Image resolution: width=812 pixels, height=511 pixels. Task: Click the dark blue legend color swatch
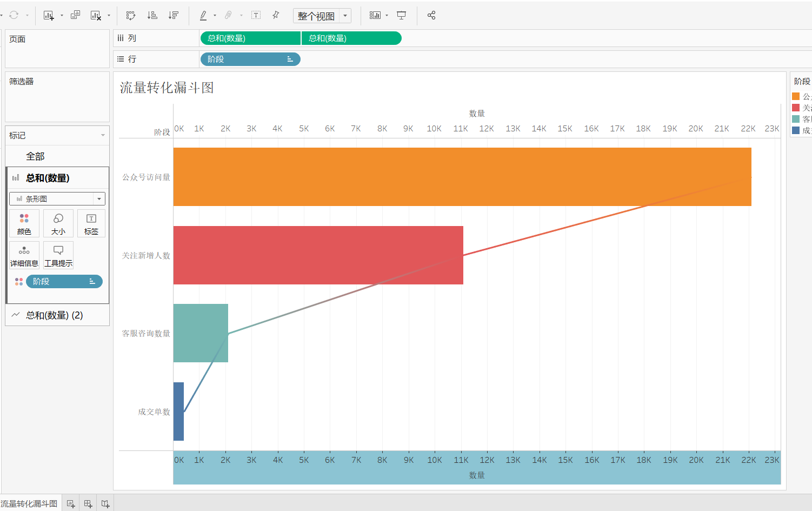pyautogui.click(x=796, y=130)
